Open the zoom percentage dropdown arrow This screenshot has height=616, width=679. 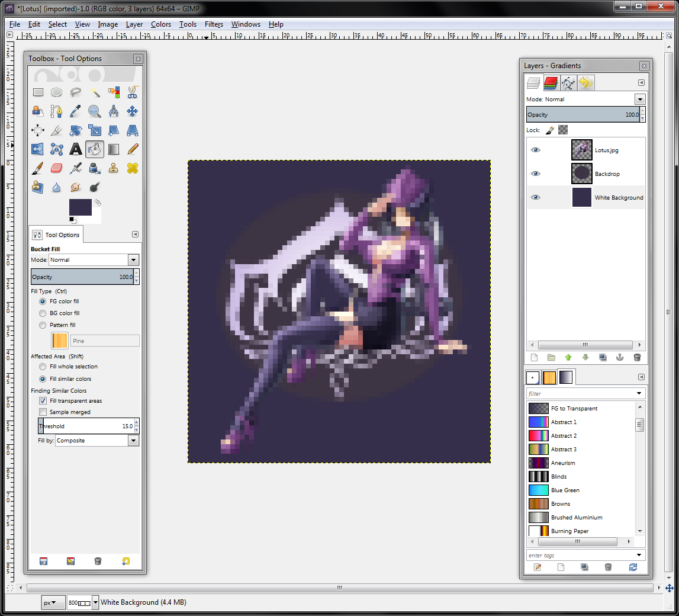[95, 602]
